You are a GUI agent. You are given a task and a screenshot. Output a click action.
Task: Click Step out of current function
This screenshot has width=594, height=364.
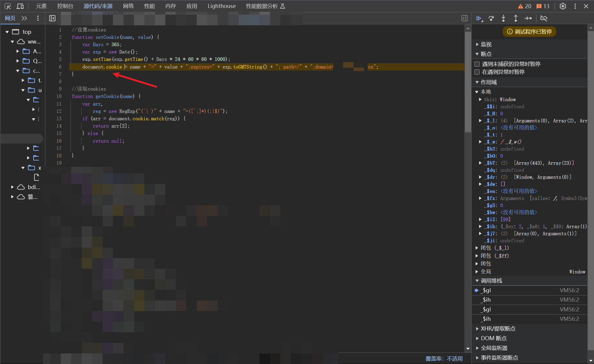(515, 19)
